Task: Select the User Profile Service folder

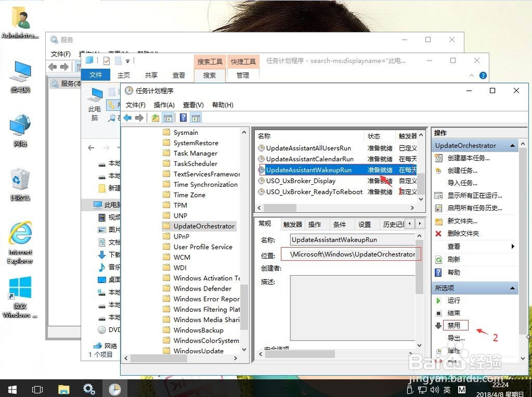Action: click(x=203, y=247)
